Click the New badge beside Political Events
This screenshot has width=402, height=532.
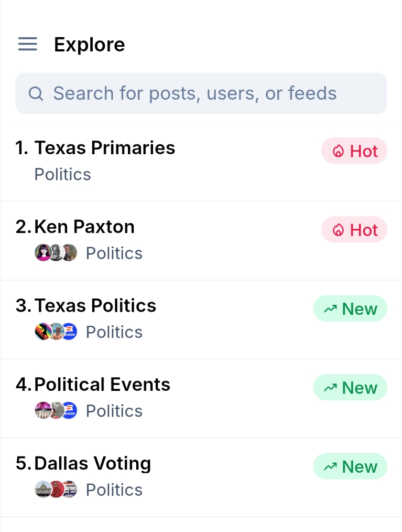350,388
